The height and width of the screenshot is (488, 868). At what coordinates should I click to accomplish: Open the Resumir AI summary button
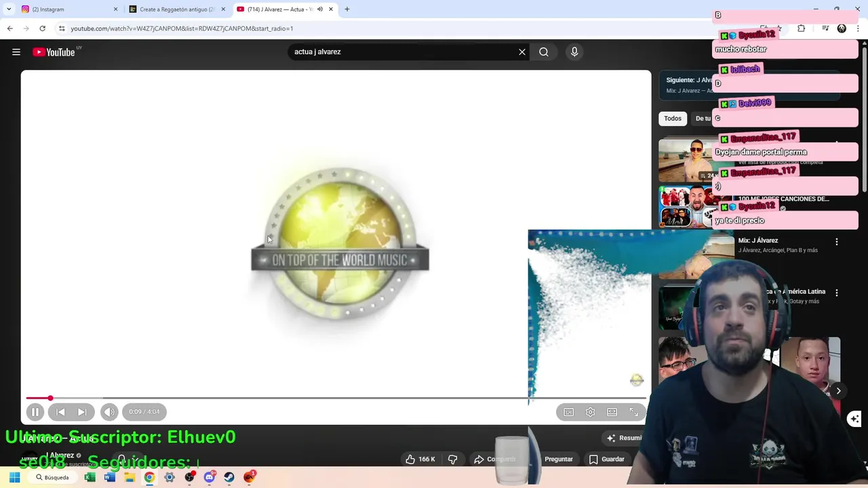624,438
